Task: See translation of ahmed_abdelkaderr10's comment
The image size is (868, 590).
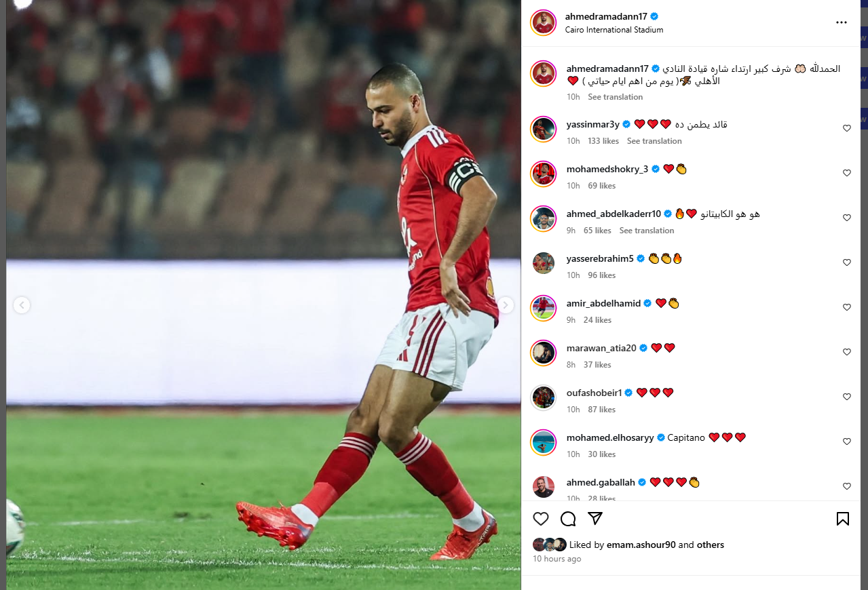Action: 647,231
